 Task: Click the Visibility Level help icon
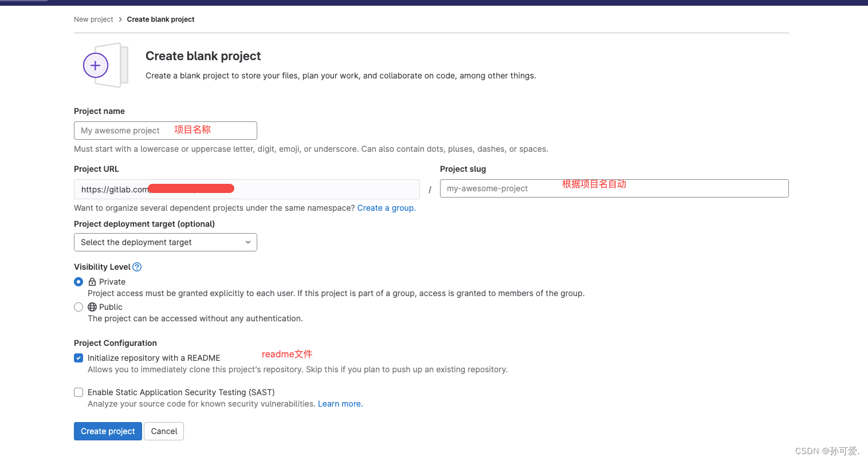click(136, 266)
